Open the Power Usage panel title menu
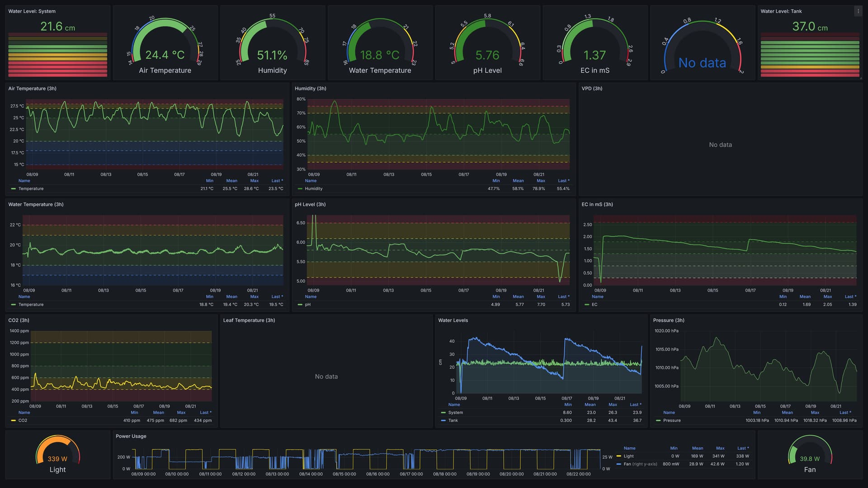Viewport: 868px width, 488px height. pos(131,436)
